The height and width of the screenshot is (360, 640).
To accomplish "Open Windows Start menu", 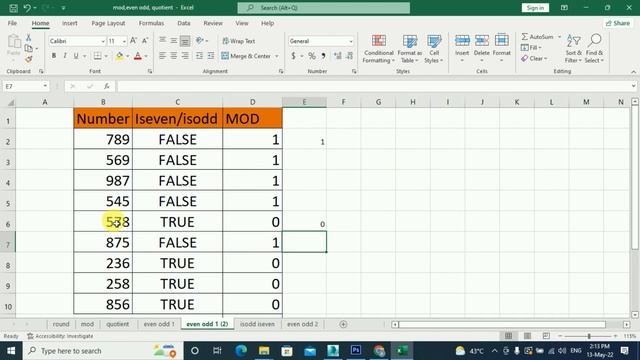I will click(11, 351).
